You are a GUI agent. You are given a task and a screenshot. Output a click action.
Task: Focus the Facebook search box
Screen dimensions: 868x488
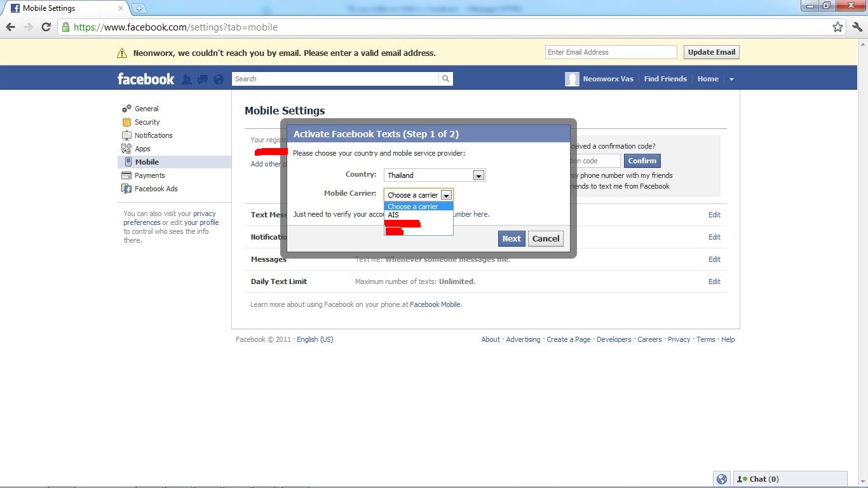[336, 79]
